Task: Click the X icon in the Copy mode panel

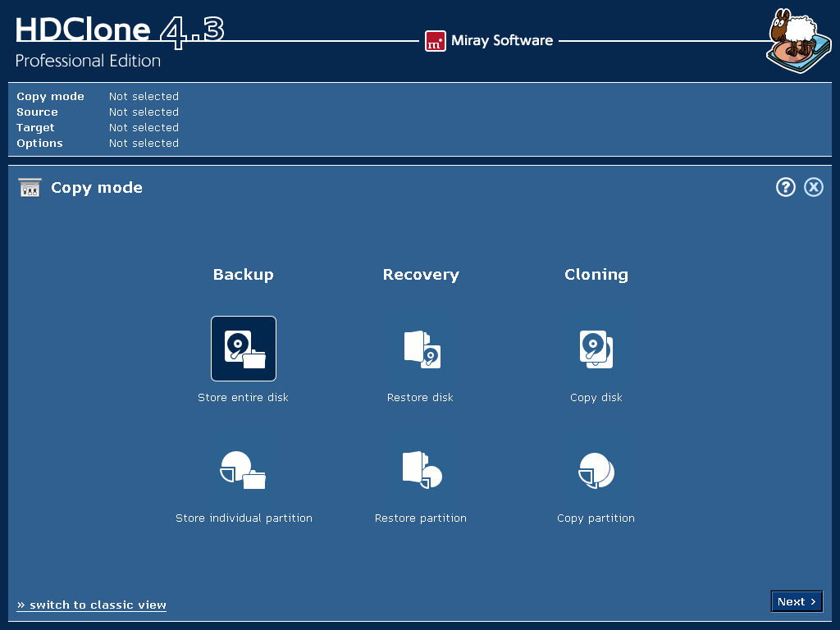Action: 813,187
